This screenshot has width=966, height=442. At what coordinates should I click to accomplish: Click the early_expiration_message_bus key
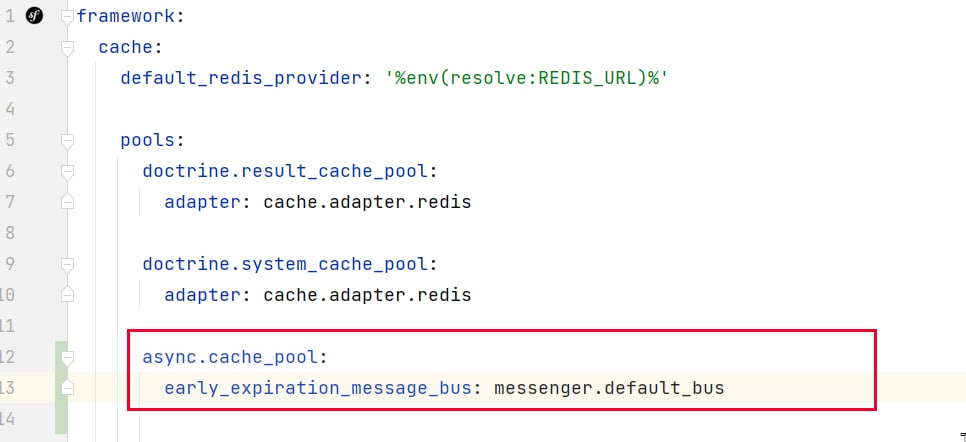click(317, 388)
